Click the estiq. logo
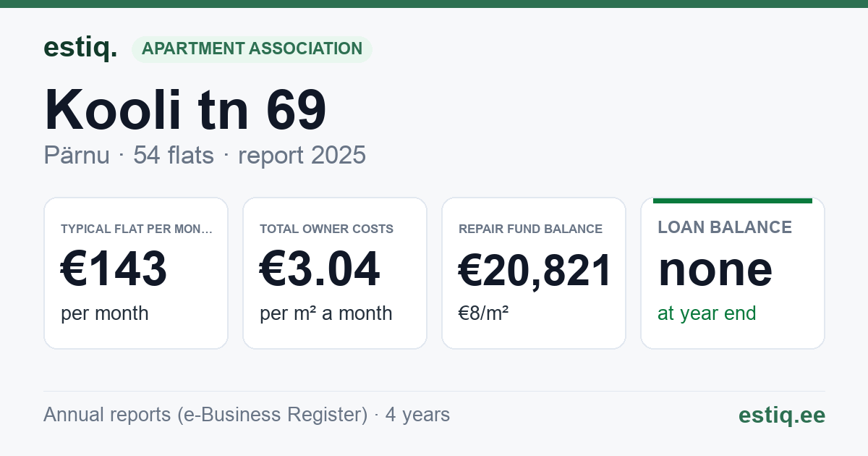868x456 pixels. 80,48
